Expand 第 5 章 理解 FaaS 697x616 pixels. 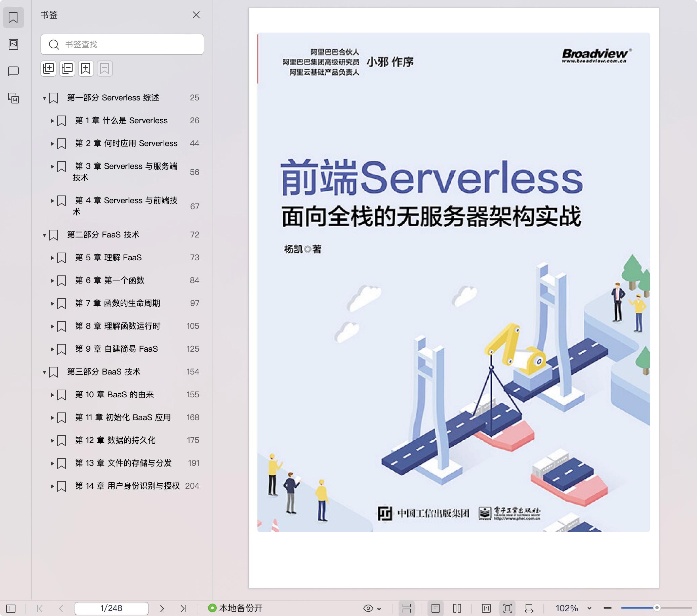52,258
